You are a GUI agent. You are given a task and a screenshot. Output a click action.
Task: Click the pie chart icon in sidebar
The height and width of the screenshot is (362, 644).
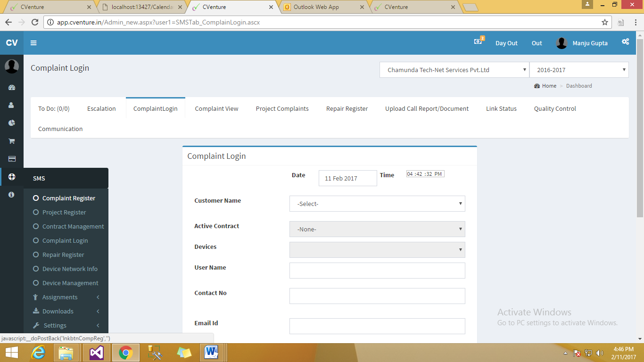point(12,123)
